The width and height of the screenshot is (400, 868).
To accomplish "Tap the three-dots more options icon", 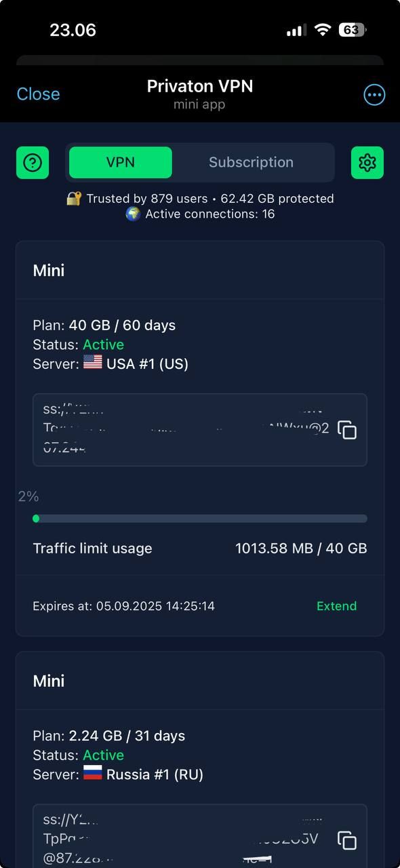I will 374,95.
